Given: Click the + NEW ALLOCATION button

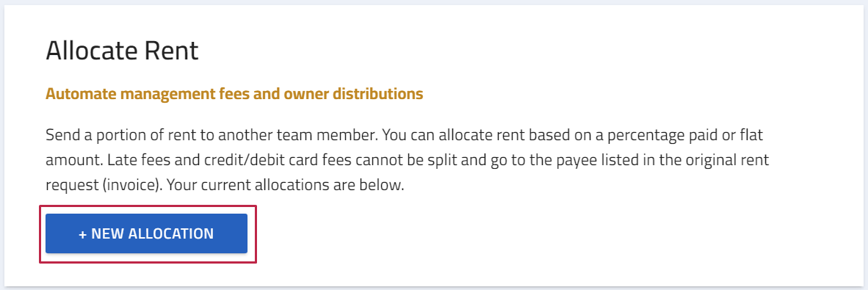Looking at the screenshot, I should click(x=146, y=233).
